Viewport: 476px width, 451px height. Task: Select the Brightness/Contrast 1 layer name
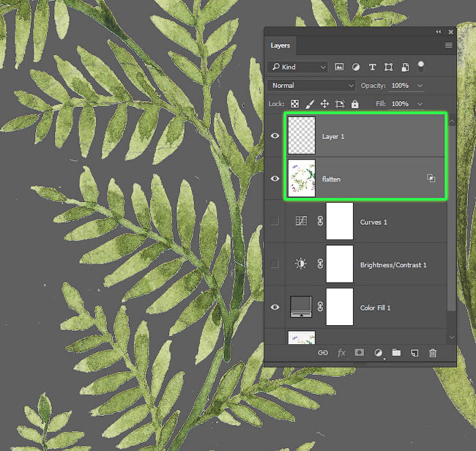point(393,265)
